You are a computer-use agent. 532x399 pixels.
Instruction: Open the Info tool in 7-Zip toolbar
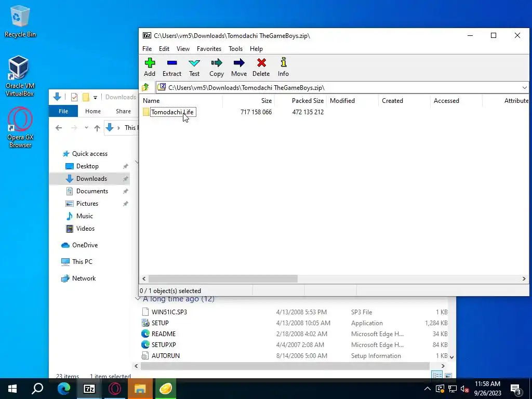point(283,67)
